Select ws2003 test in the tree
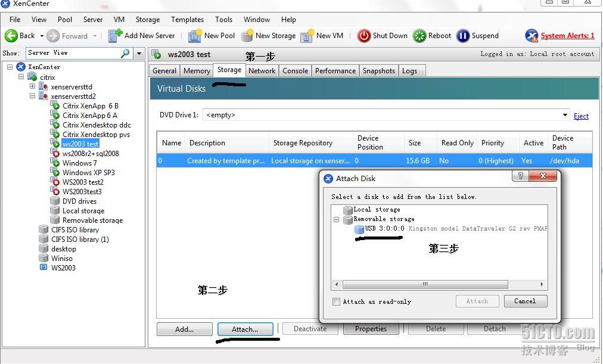603x364 pixels. tap(80, 144)
